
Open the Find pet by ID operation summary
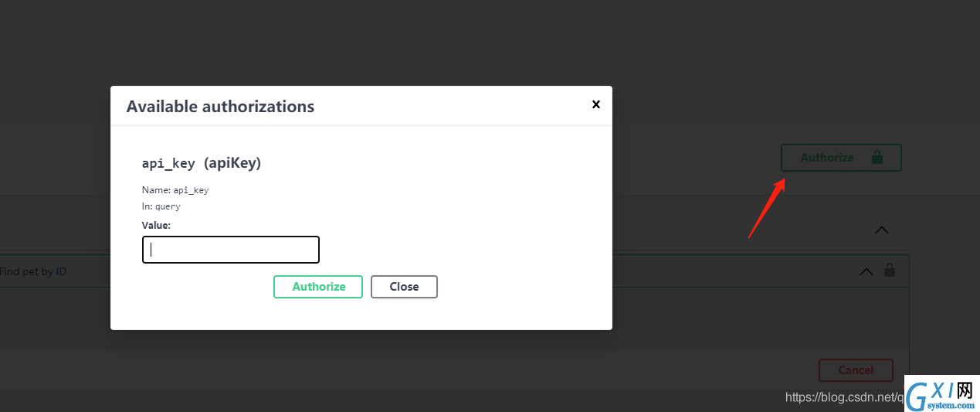33,272
